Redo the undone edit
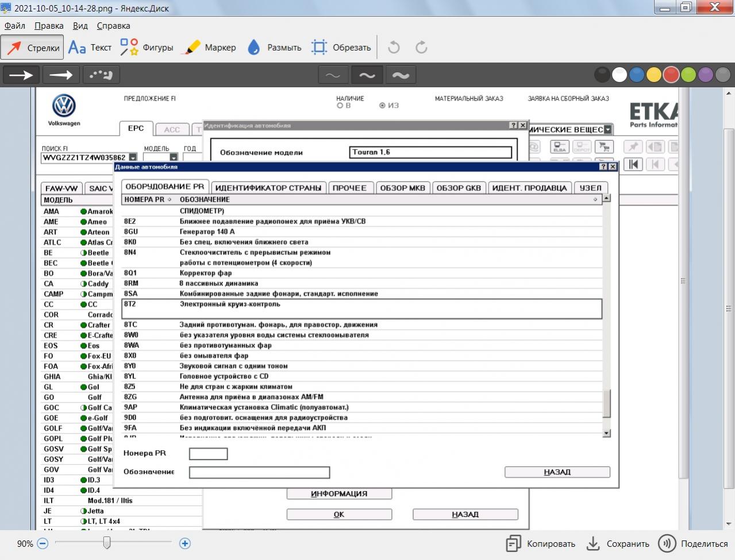This screenshot has width=735, height=560. (x=421, y=48)
